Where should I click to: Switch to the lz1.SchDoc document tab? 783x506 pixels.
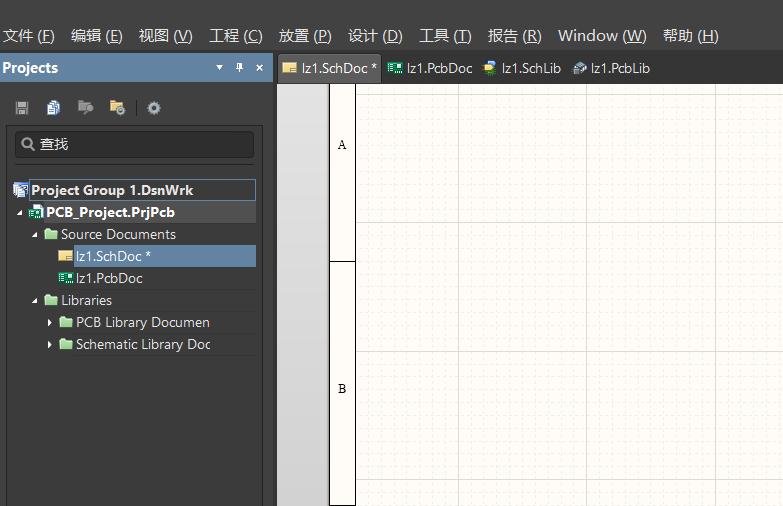tap(330, 68)
